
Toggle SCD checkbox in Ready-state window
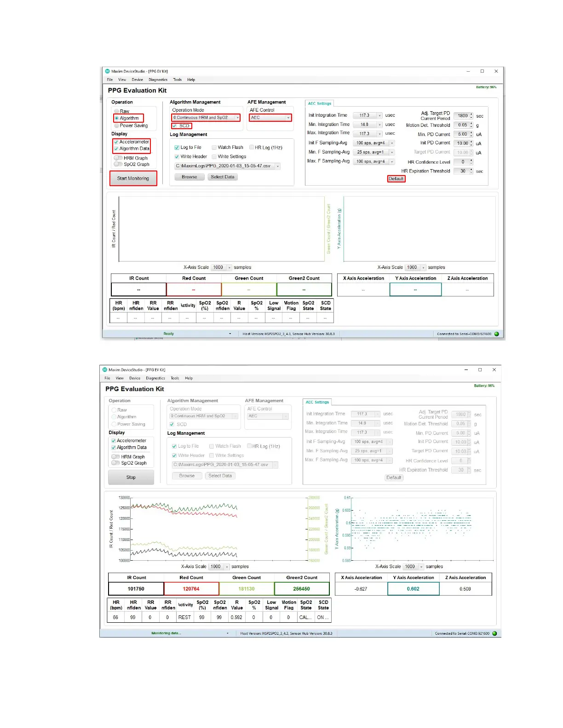(174, 126)
